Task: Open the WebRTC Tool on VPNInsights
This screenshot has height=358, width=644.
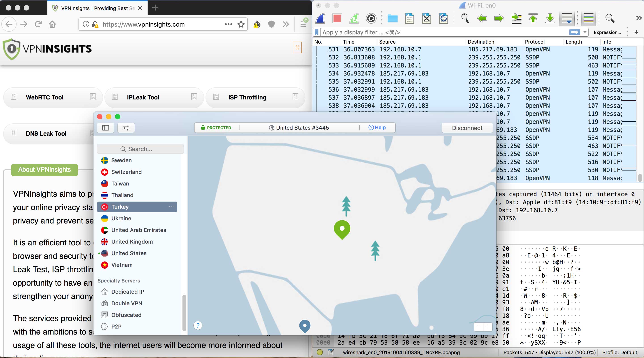Action: (53, 97)
